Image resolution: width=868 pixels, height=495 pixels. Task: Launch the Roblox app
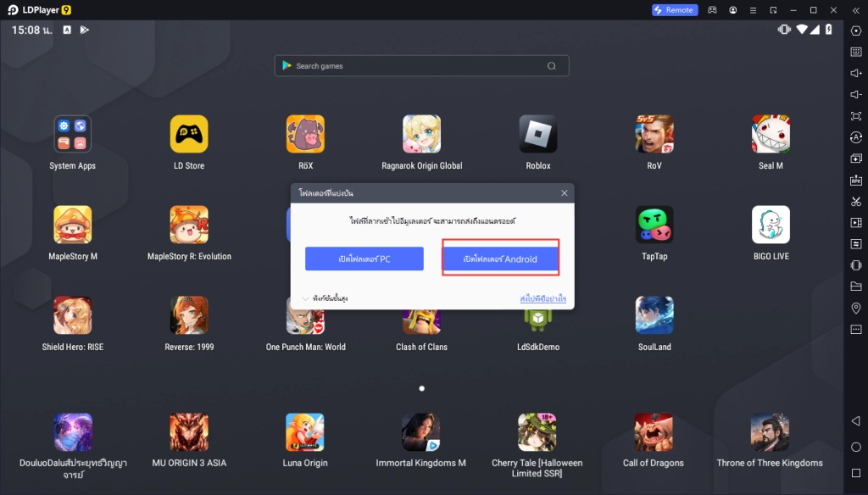point(537,134)
